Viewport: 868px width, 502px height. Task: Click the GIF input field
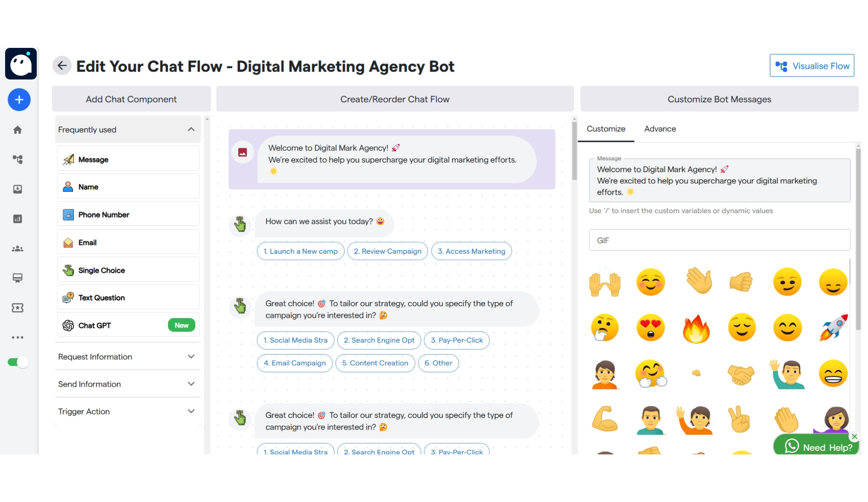[x=719, y=240]
